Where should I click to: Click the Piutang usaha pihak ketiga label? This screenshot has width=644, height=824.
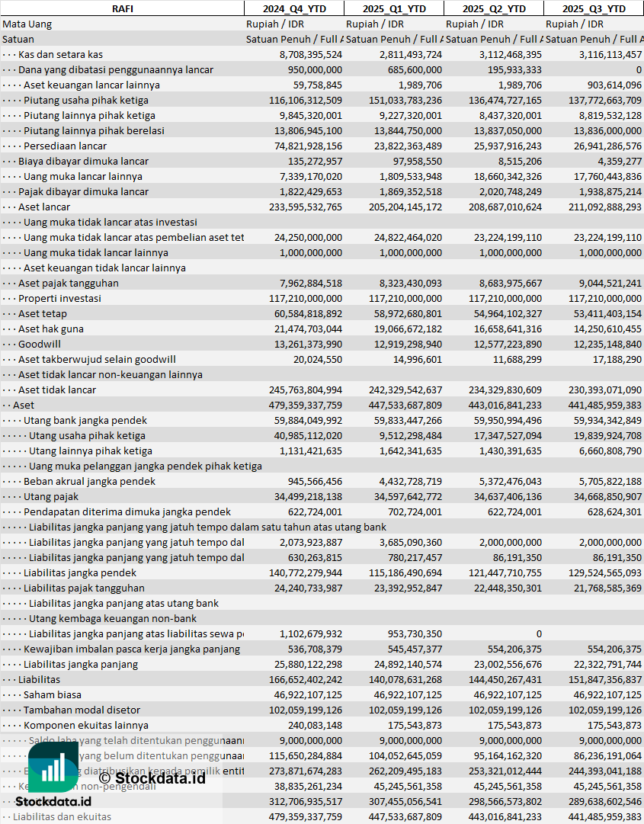click(86, 101)
